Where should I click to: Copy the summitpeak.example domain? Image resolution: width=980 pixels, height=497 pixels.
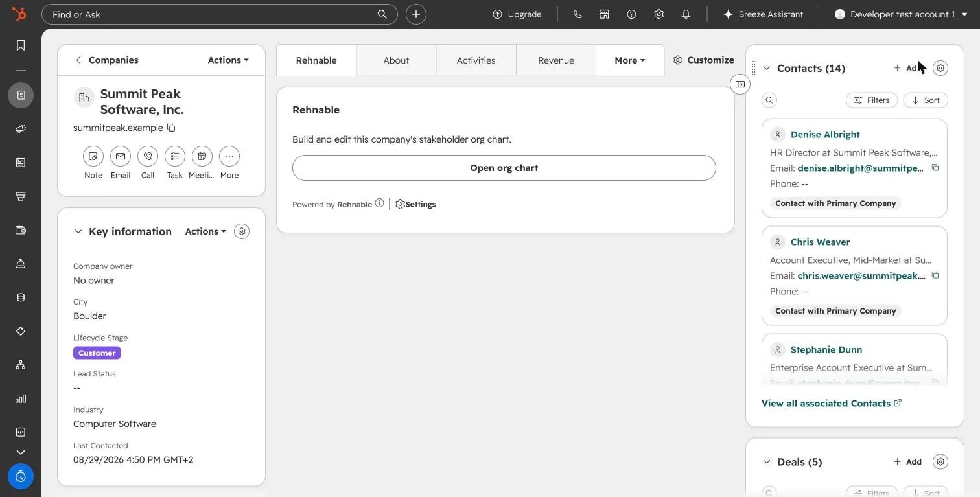tap(171, 128)
